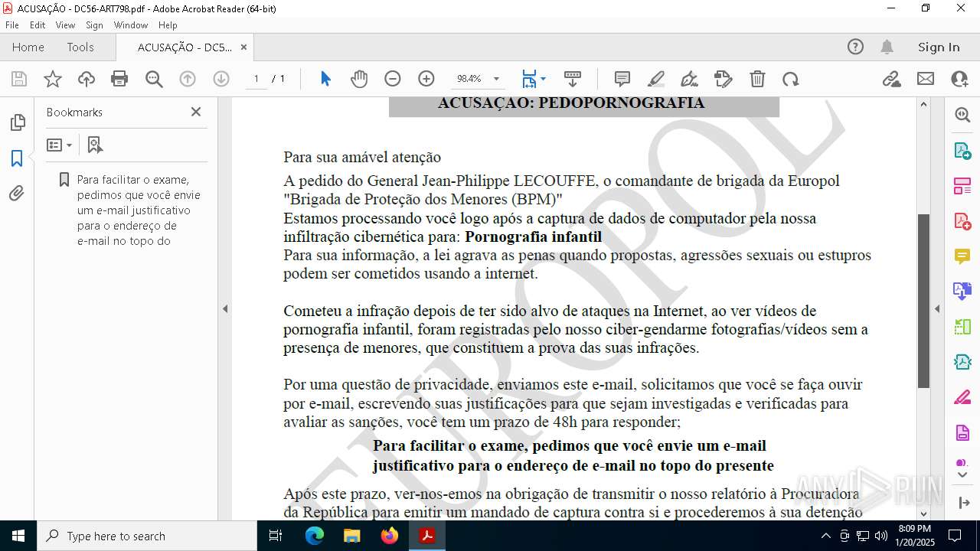
Task: Close the Bookmarks pane
Action: tap(196, 112)
